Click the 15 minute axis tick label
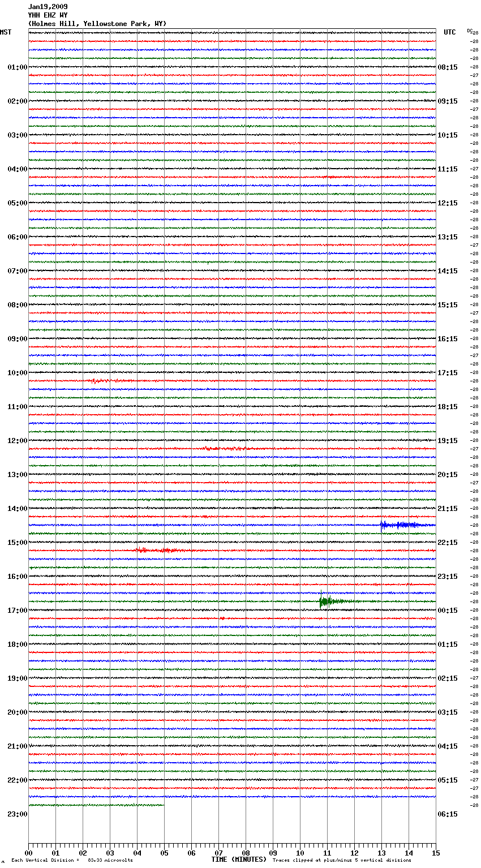 point(436,853)
